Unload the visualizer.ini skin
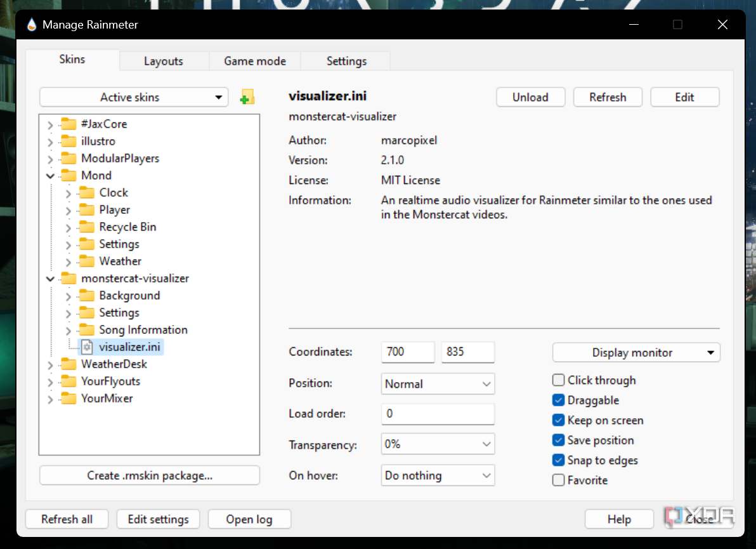Image resolution: width=756 pixels, height=549 pixels. coord(530,97)
